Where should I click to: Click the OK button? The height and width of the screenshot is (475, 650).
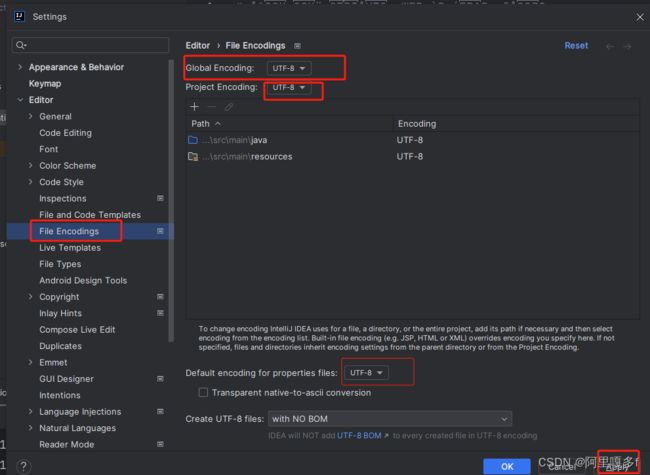(507, 467)
